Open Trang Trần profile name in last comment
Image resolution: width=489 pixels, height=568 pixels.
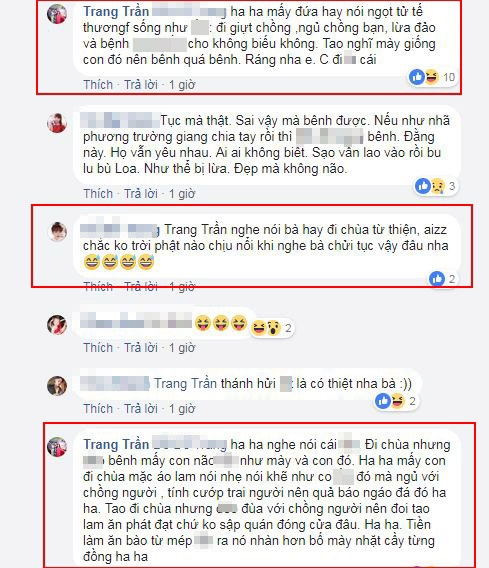tap(116, 444)
